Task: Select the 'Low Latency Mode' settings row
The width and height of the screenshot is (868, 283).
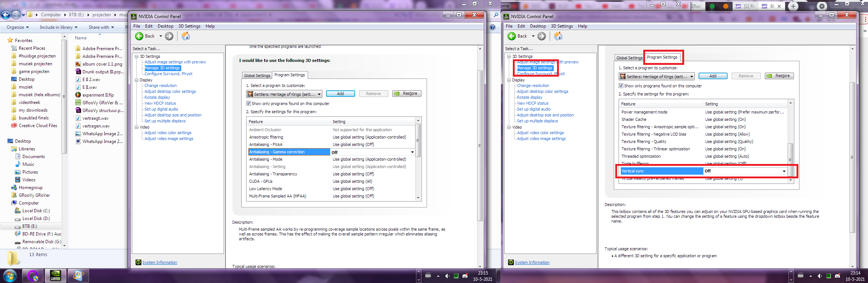Action: 332,189
